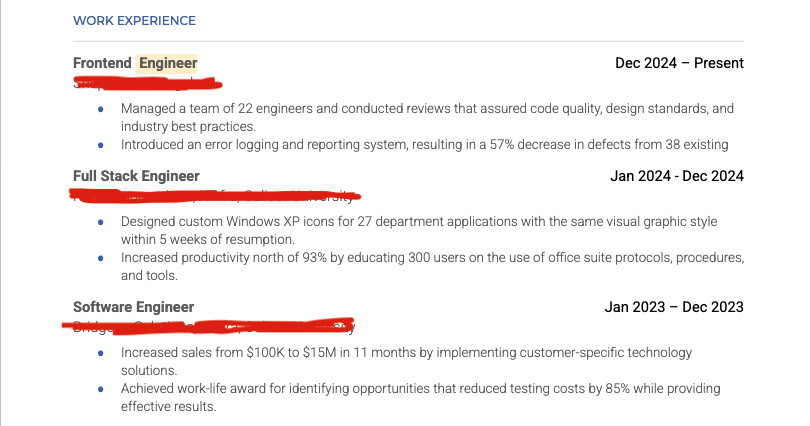Click the Frontend job title word
The width and height of the screenshot is (810, 426).
click(102, 63)
